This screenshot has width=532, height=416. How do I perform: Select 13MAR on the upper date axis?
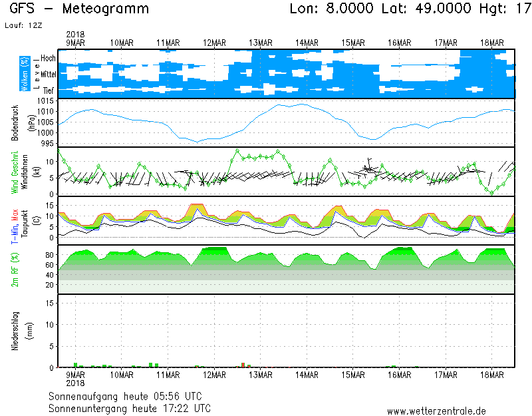261,43
